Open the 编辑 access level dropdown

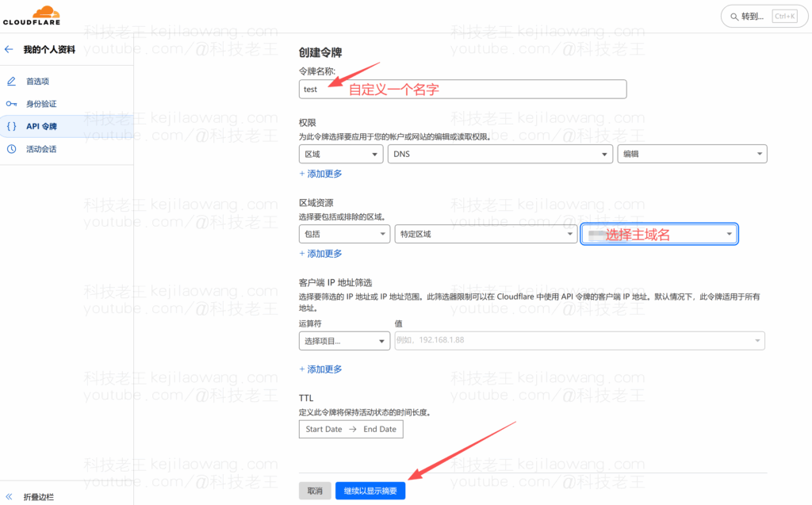point(691,154)
